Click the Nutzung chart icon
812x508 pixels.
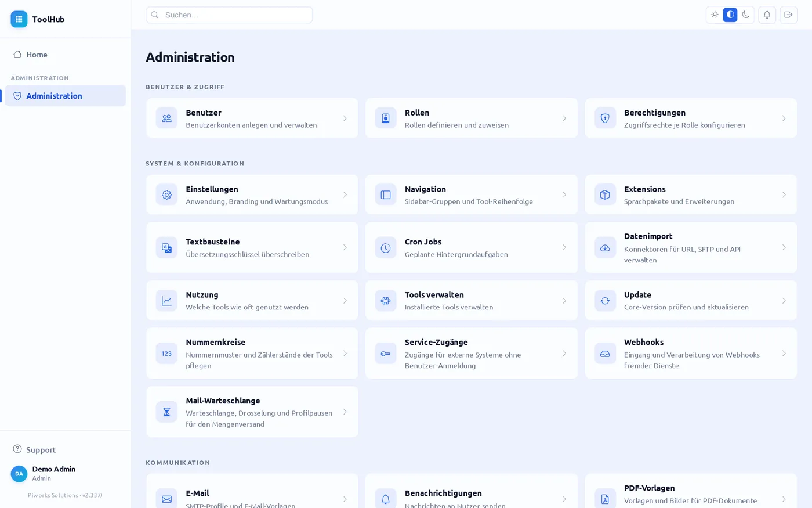(166, 301)
